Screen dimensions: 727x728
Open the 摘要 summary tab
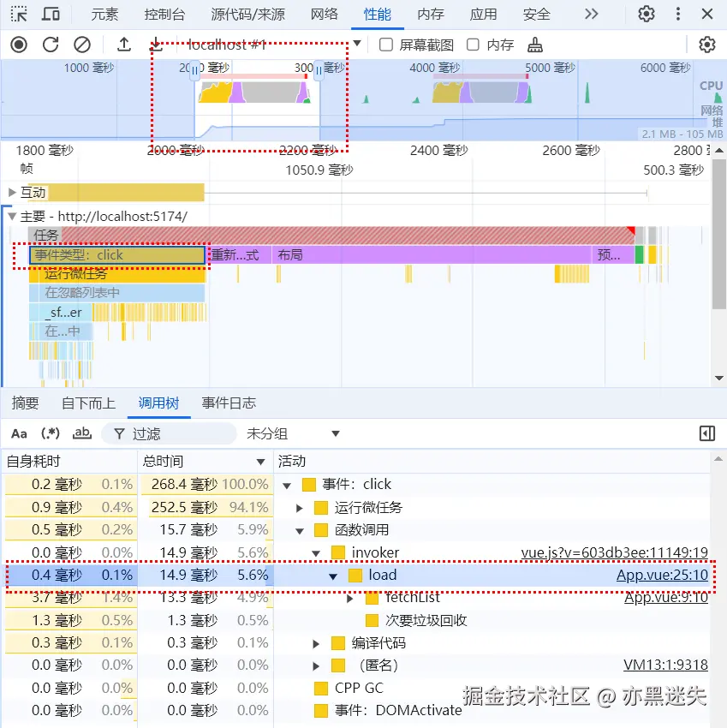25,403
